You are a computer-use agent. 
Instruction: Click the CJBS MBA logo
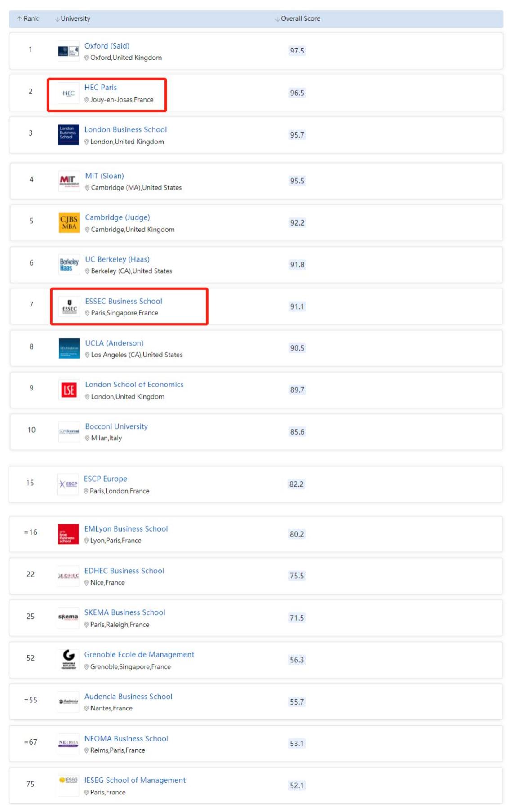(x=69, y=223)
